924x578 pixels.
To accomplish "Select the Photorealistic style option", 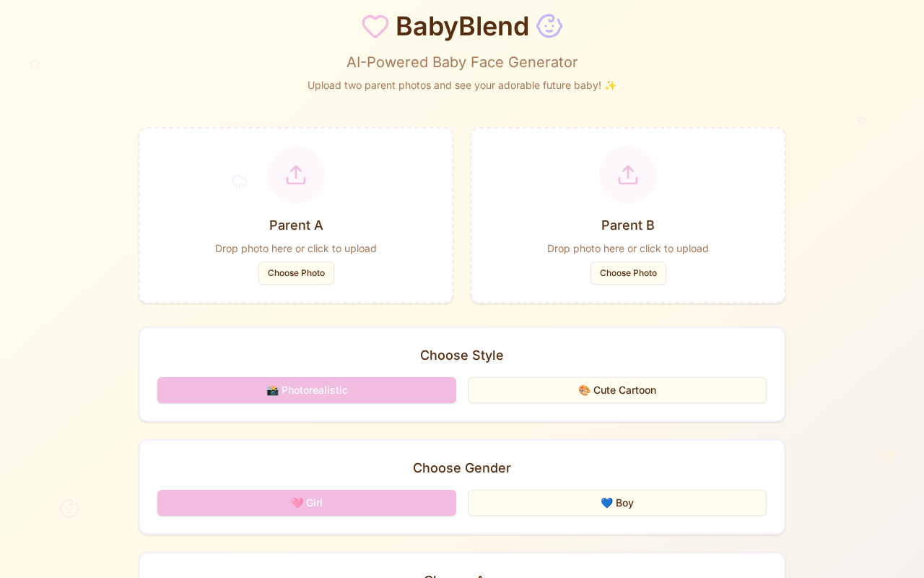I will [307, 390].
